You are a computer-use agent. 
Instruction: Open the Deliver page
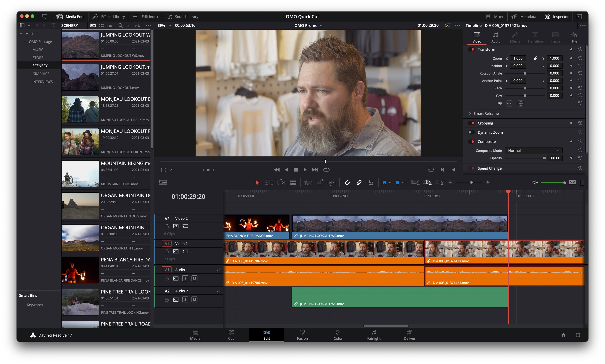click(x=409, y=335)
